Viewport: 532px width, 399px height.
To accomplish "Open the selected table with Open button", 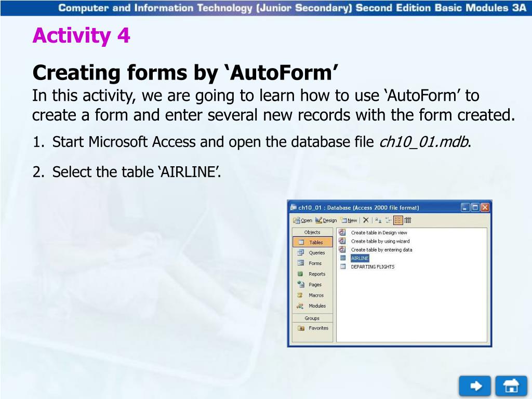I will [x=303, y=220].
